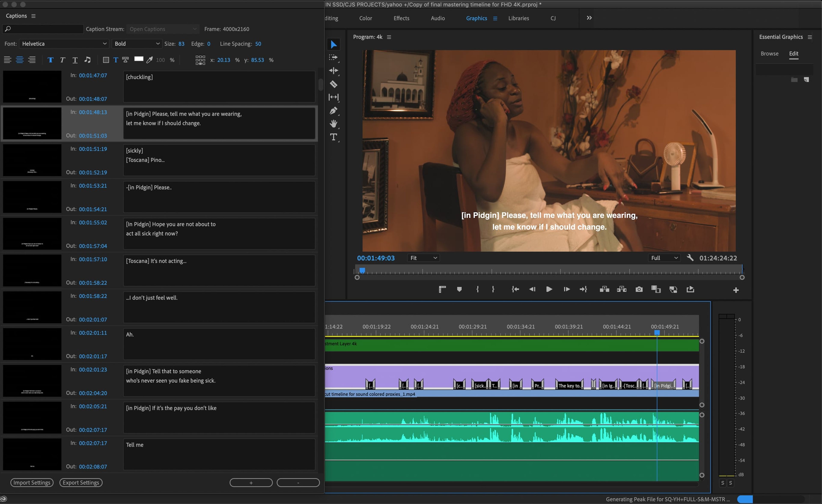Click the Lift button

604,289
